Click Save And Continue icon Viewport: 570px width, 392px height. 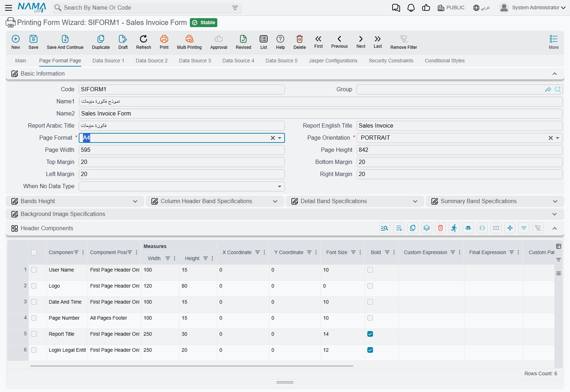coord(65,39)
